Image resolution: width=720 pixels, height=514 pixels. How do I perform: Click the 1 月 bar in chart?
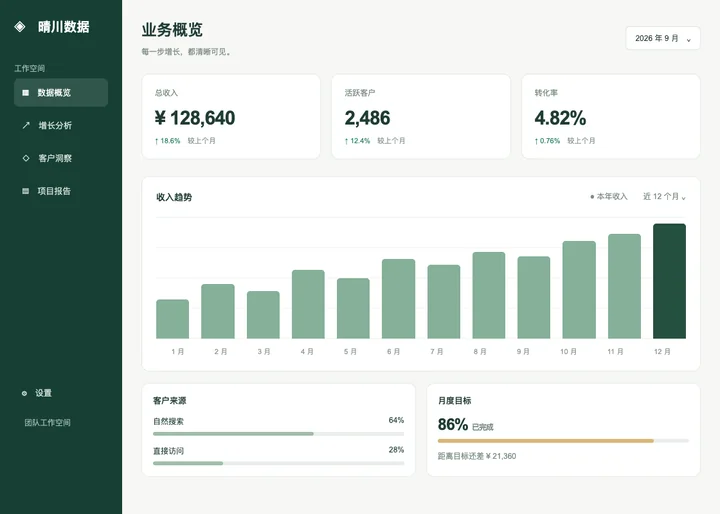[x=173, y=319]
